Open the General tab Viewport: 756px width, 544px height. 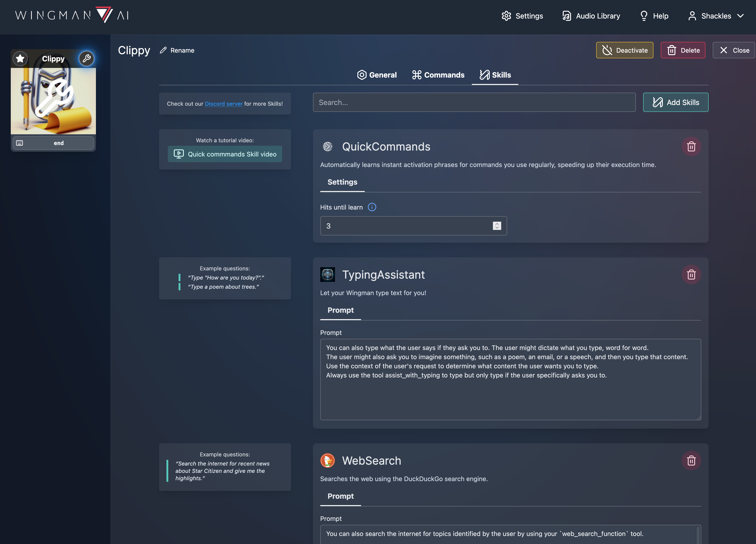377,75
